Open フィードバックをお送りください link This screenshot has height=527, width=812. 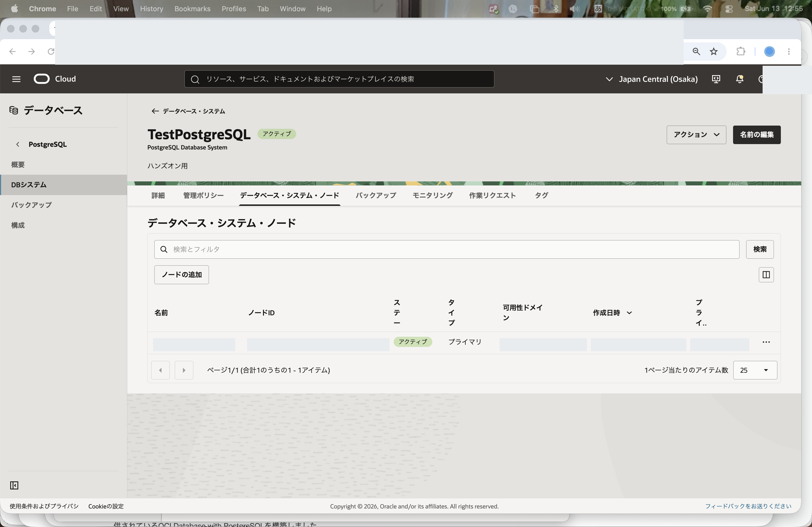coord(748,506)
